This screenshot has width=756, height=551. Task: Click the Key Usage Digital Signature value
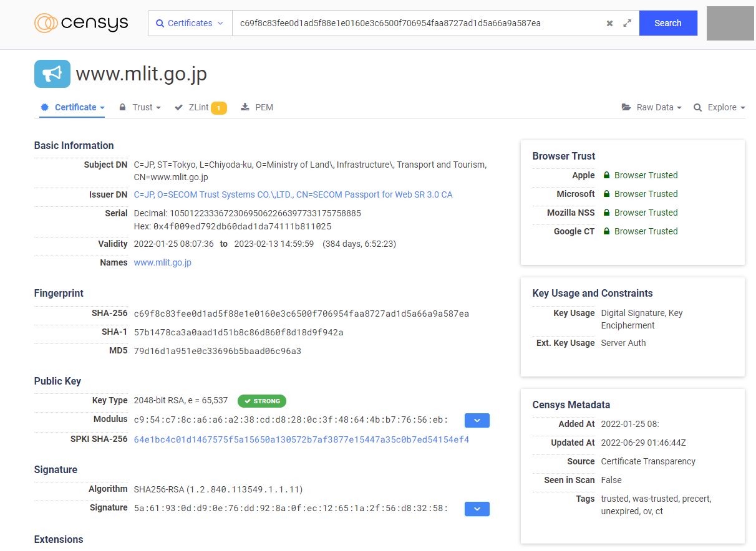pyautogui.click(x=642, y=319)
